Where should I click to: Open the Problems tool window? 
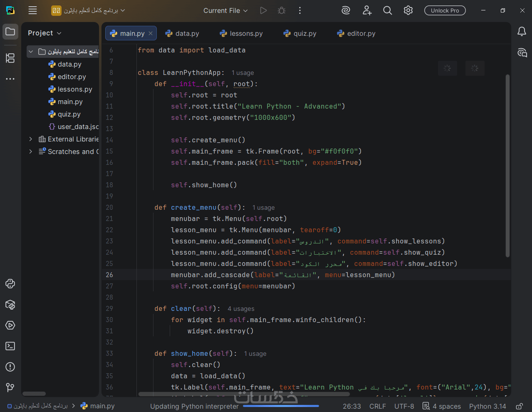point(10,367)
